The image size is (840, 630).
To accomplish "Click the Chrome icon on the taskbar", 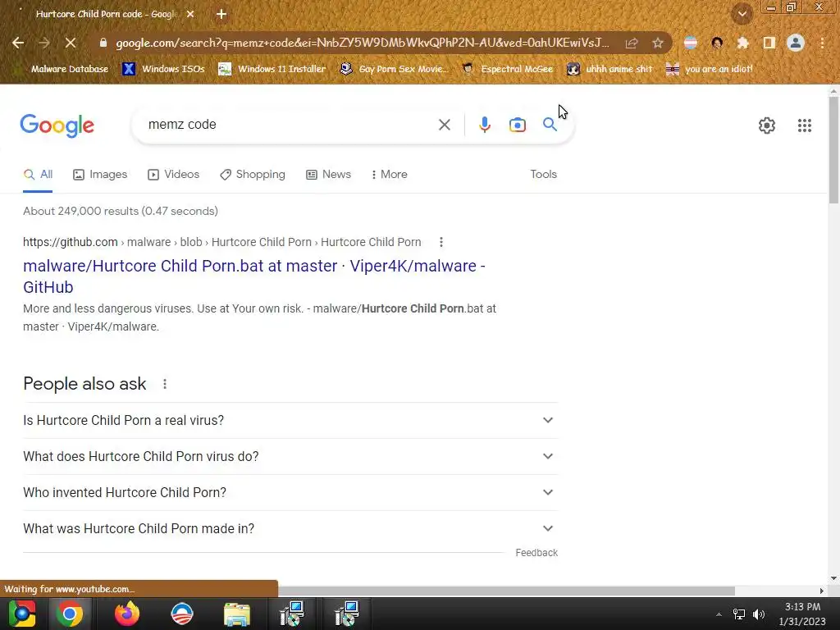I will 70,614.
